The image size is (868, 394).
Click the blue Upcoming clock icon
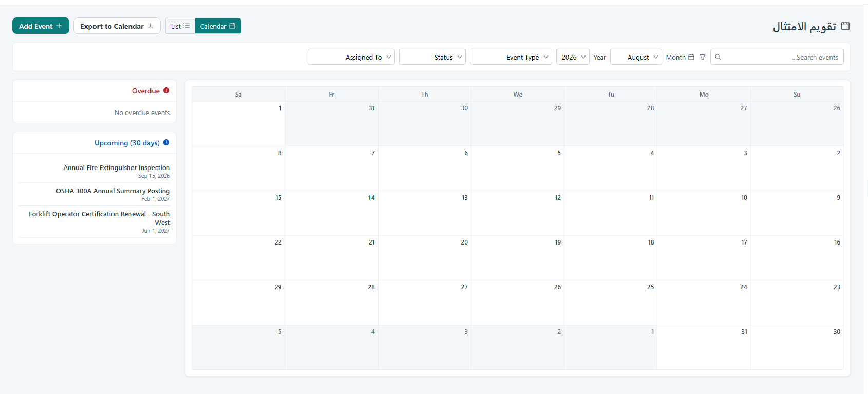pos(166,142)
